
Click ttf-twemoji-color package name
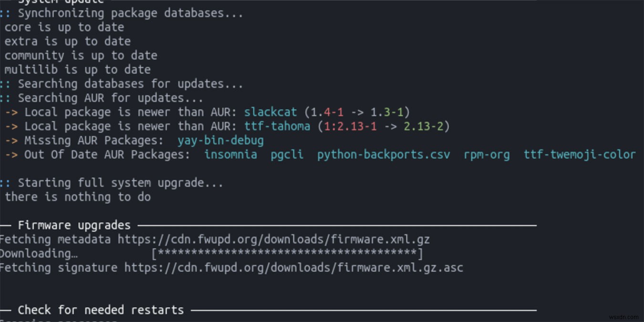580,155
